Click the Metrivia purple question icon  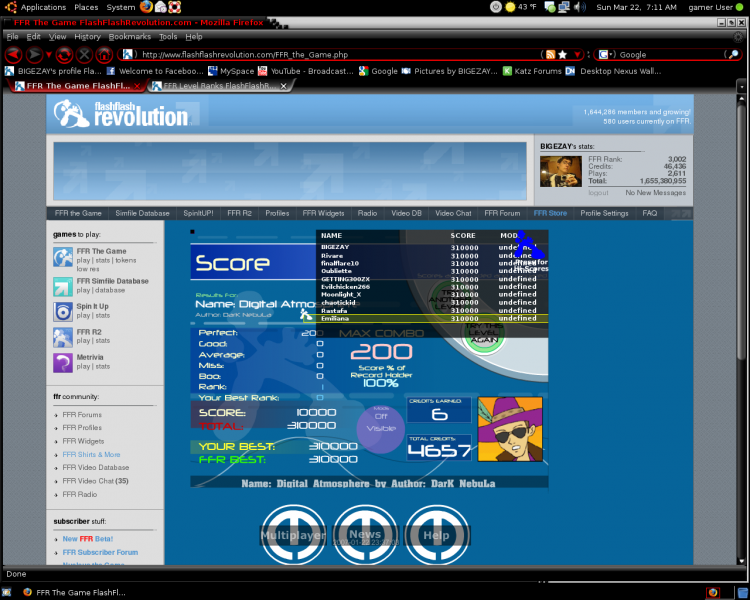click(63, 363)
